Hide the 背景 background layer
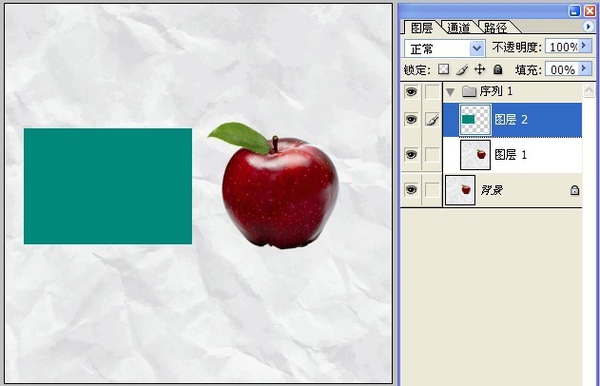Screen dimensions: 600x386 pyautogui.click(x=411, y=190)
